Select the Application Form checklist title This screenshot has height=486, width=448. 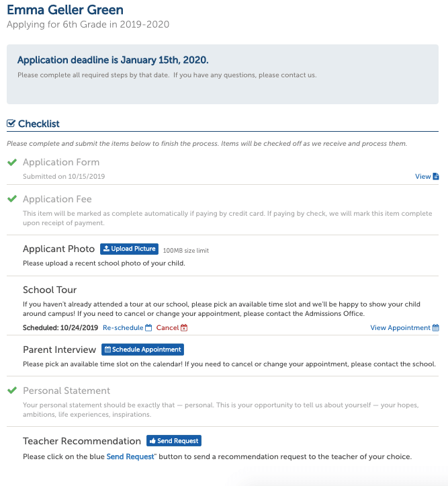[x=61, y=163]
